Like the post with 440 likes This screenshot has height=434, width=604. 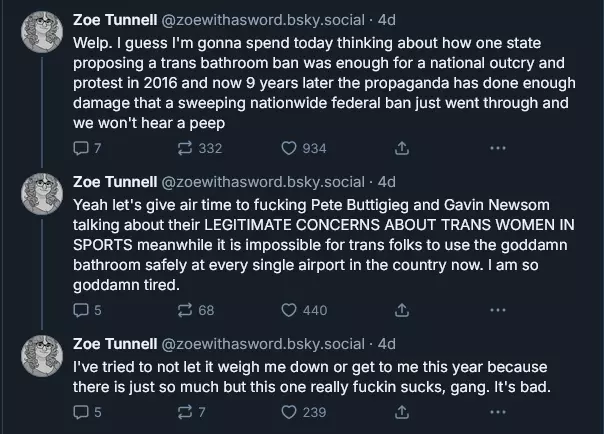coord(290,310)
